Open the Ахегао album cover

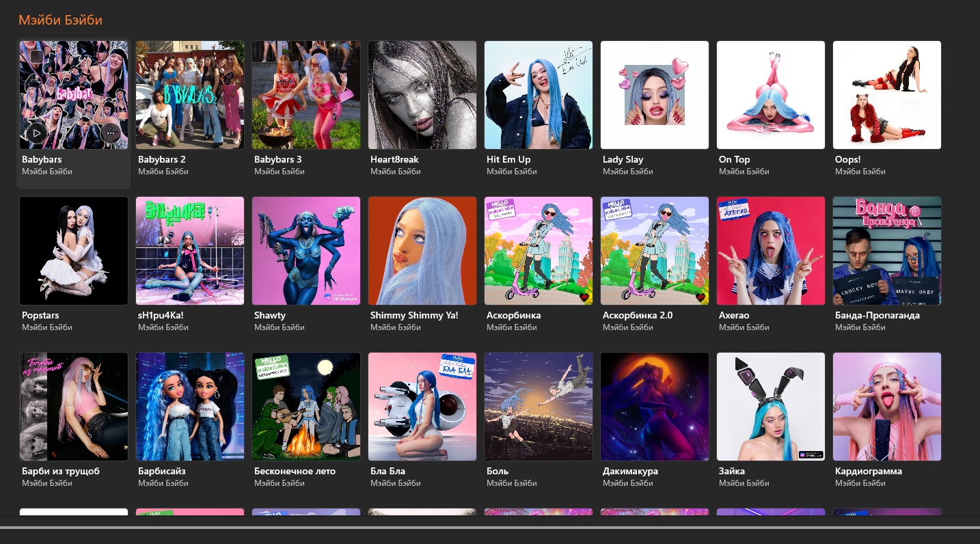coord(771,251)
